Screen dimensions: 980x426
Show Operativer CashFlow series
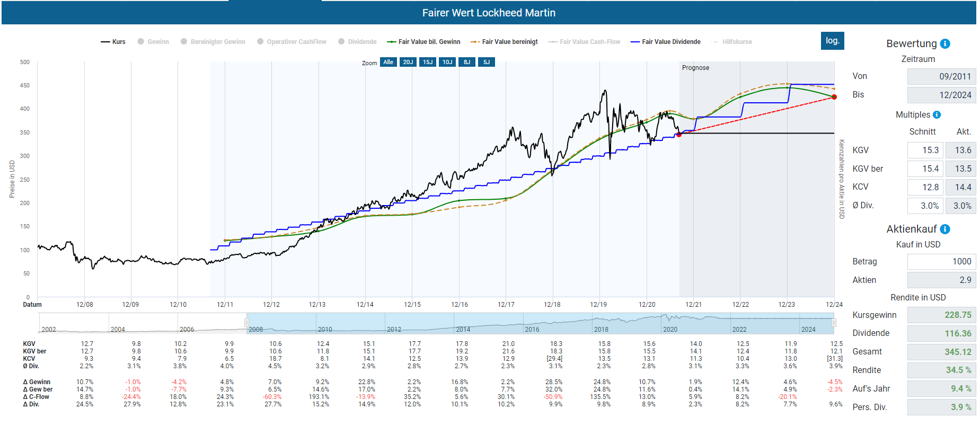point(292,42)
